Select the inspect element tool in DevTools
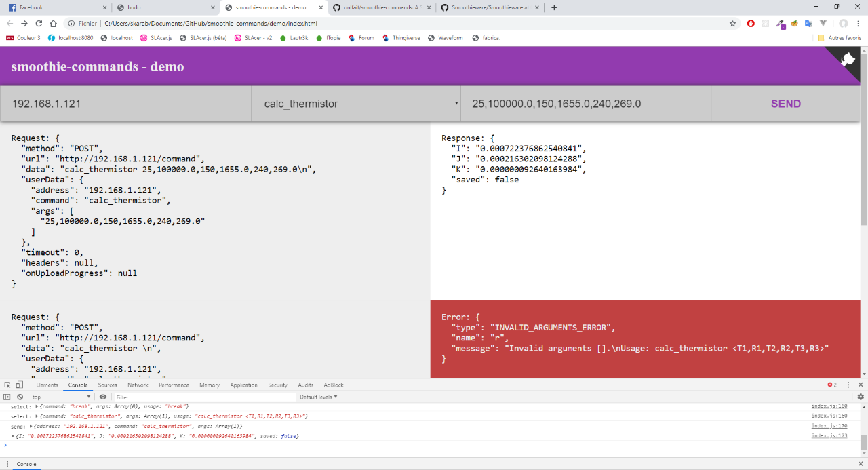This screenshot has height=470, width=868. tap(7, 385)
